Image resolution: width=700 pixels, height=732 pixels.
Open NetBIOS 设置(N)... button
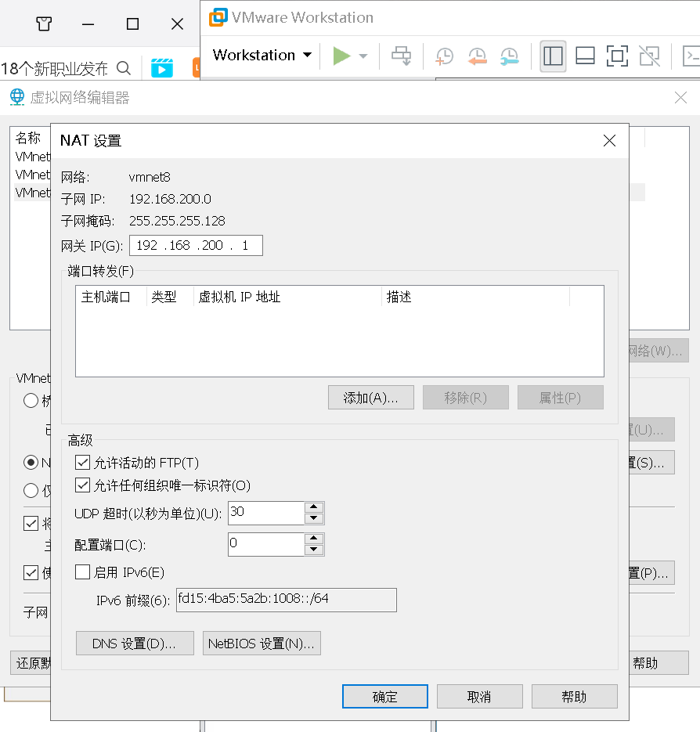click(x=262, y=644)
